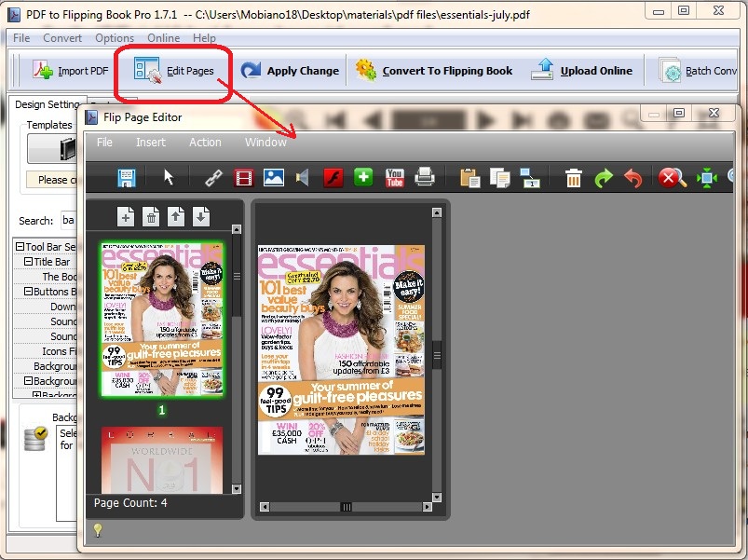Collapse Tool Bar Settings tree node

coord(20,247)
